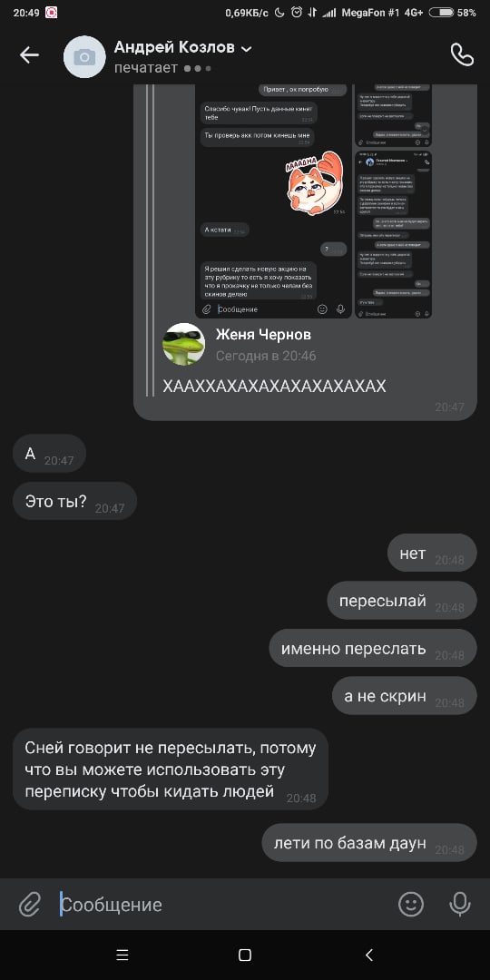
Task: Open the large forwarded chat screenshot
Action: (x=274, y=201)
